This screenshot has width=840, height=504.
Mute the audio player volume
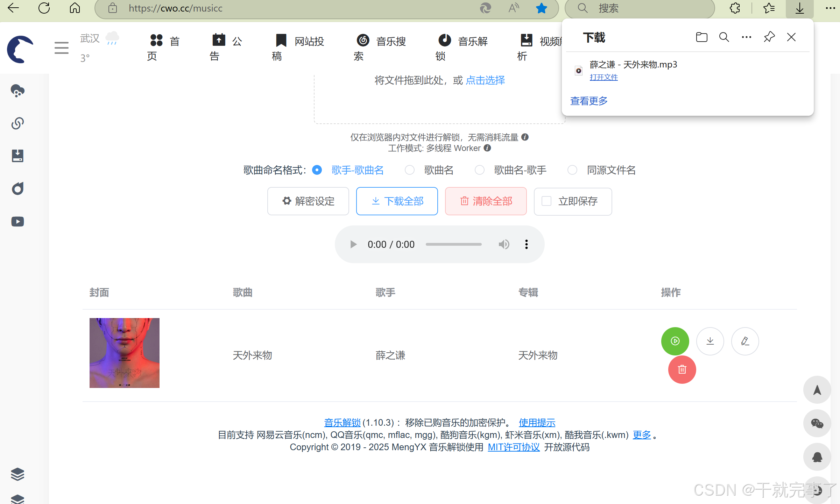point(504,244)
